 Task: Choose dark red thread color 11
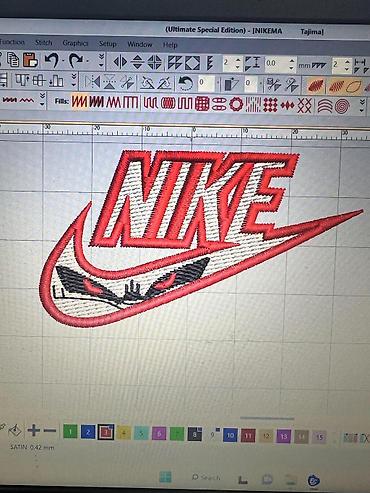point(248,436)
